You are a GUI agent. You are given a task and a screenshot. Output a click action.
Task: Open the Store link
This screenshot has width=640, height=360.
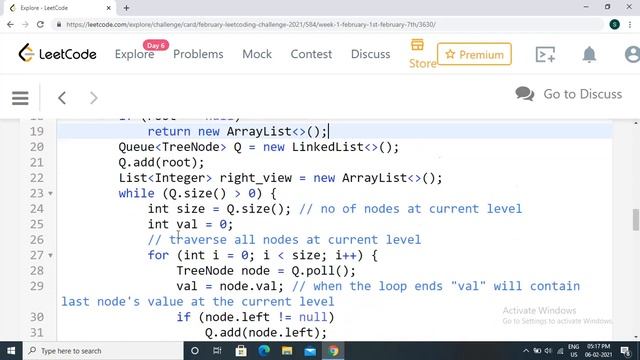422,54
